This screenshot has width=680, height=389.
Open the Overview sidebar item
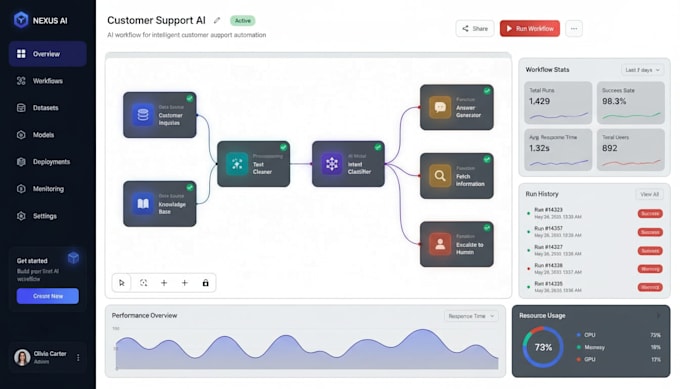pos(47,54)
